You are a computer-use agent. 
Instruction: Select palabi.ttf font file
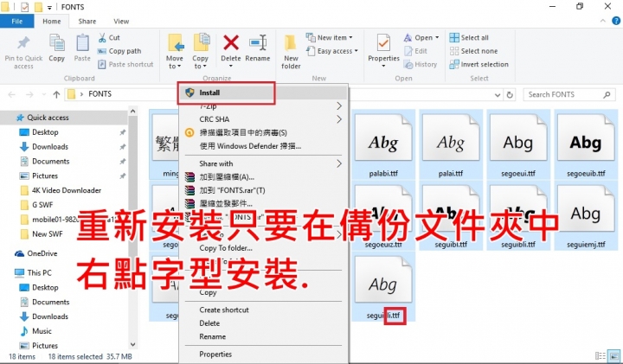(383, 145)
